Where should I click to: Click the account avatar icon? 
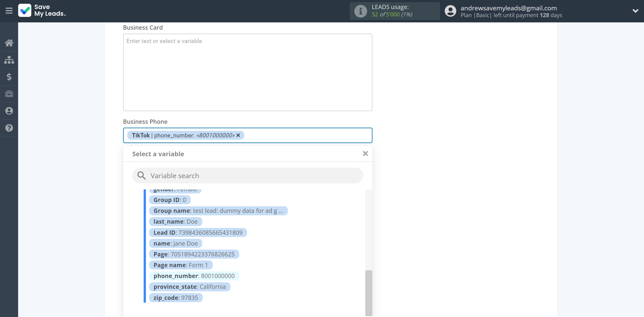[450, 11]
